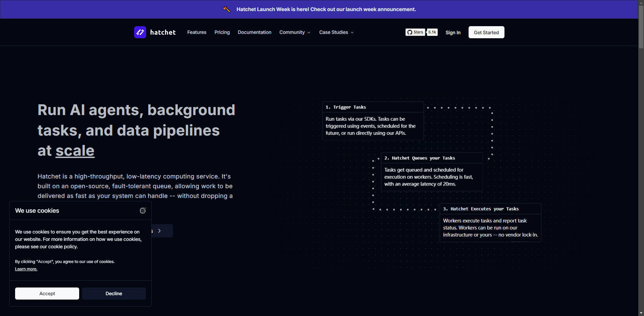Viewport: 644px width, 316px height.
Task: Click the chevron next to Case Studies
Action: pos(352,33)
